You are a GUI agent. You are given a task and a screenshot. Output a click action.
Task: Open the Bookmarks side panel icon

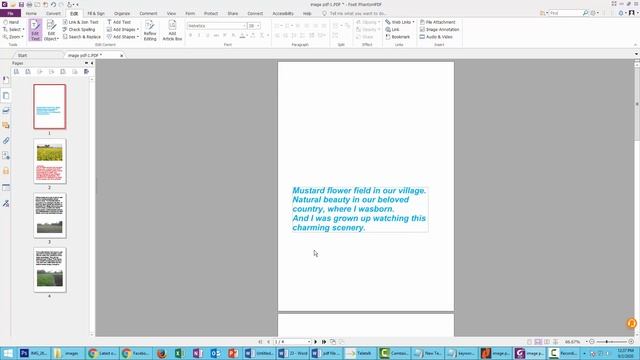click(x=6, y=80)
